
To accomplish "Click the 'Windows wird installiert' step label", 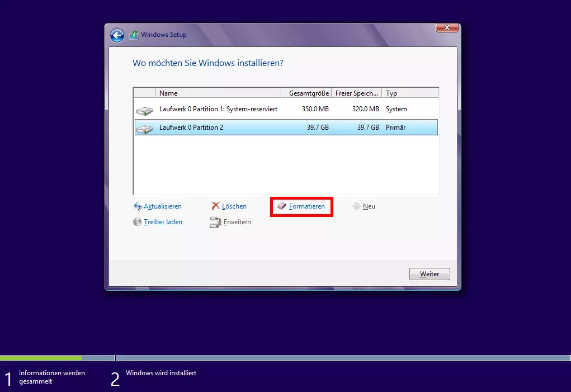I will (161, 373).
